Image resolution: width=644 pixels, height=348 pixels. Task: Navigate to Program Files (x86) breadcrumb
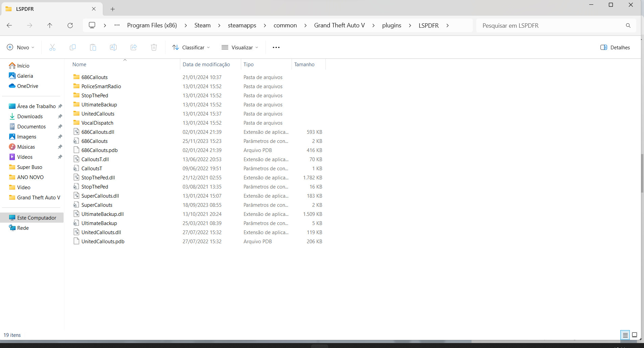[152, 26]
